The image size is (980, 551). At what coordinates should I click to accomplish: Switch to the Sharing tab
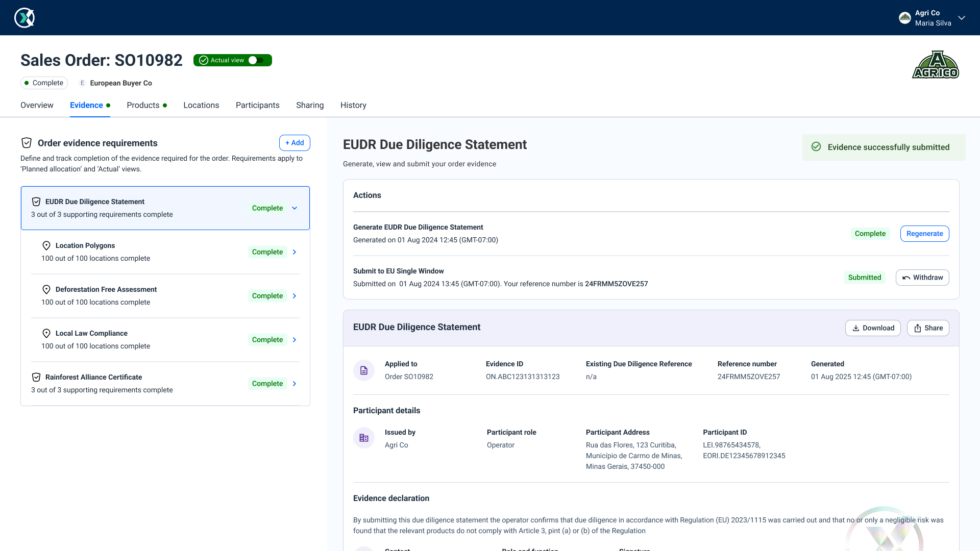(310, 105)
